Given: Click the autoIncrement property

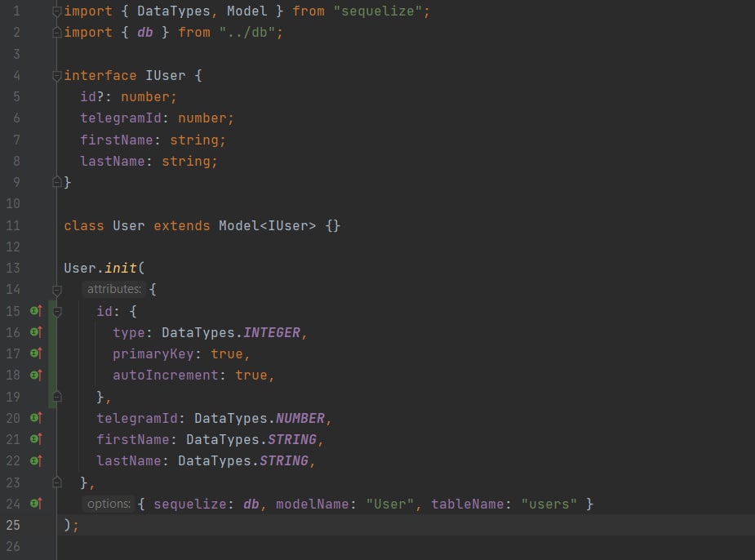Looking at the screenshot, I should tap(165, 375).
